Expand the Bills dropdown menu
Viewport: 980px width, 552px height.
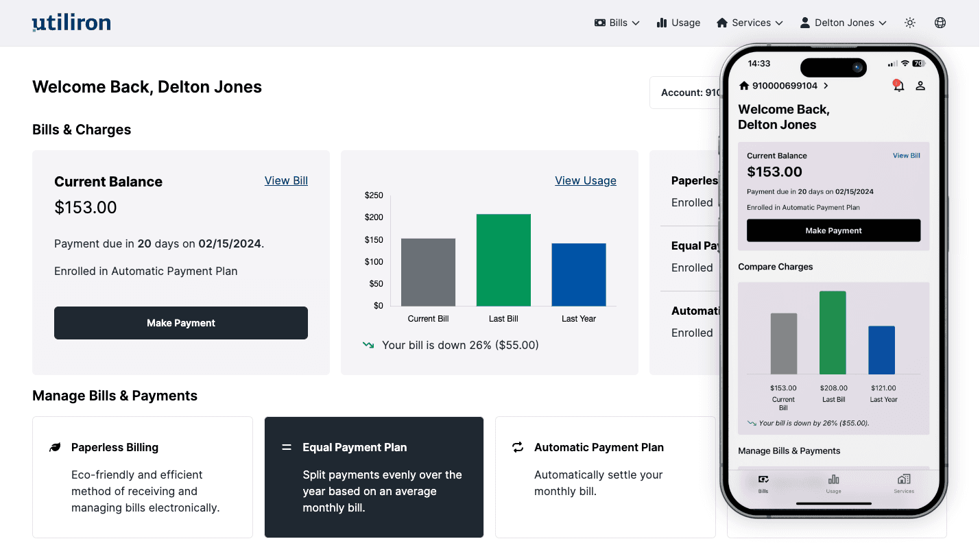click(x=617, y=23)
